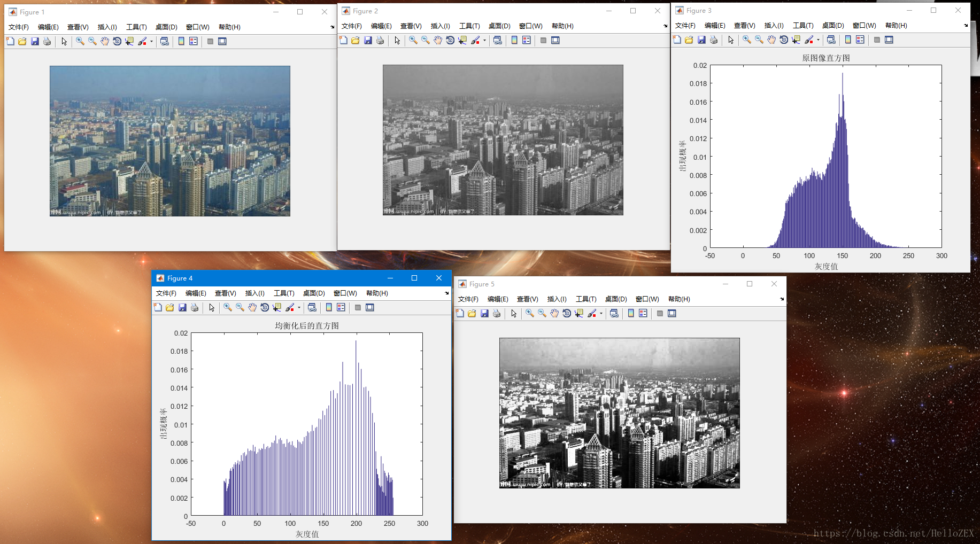This screenshot has width=980, height=544.
Task: Save the Figure 3 histogram
Action: (x=701, y=40)
